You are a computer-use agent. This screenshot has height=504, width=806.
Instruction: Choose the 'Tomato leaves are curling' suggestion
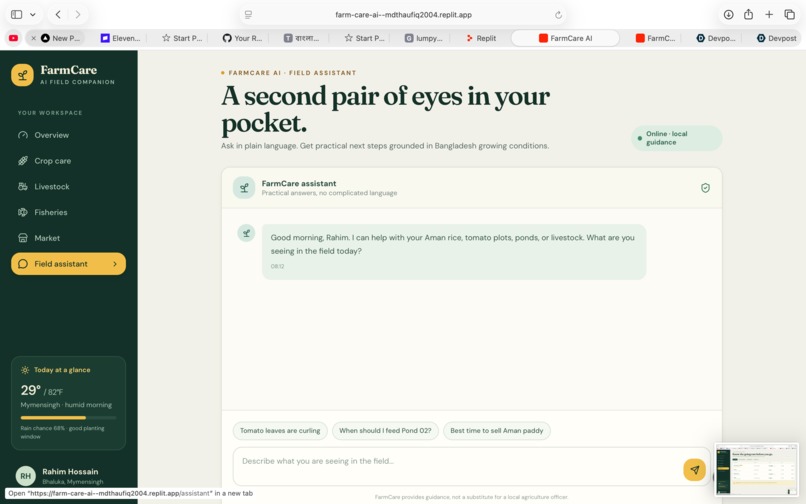click(x=280, y=430)
